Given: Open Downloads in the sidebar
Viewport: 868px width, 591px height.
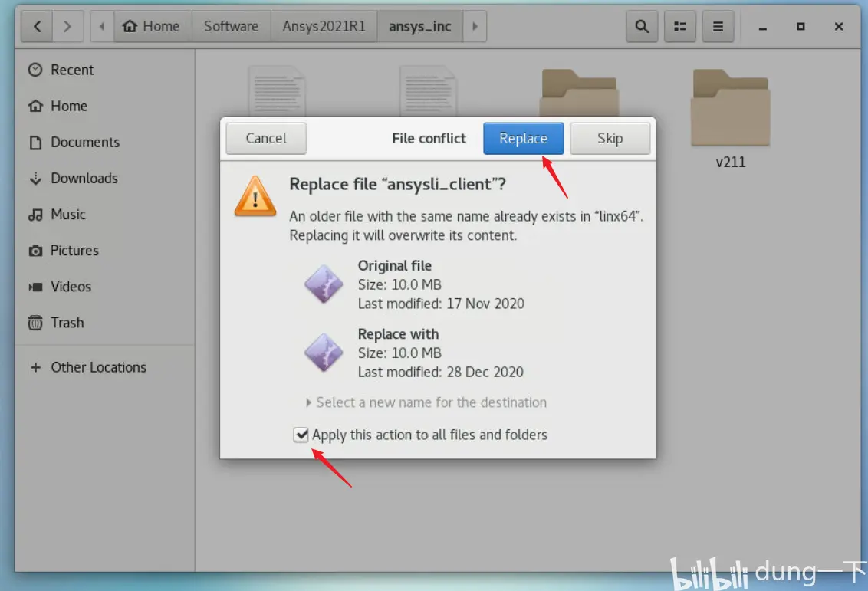Looking at the screenshot, I should tap(104, 178).
